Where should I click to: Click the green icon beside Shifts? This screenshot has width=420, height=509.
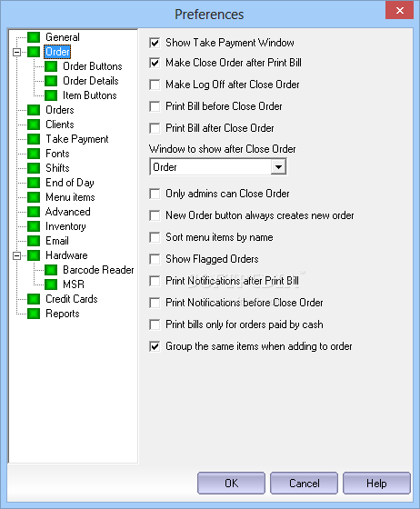pyautogui.click(x=34, y=168)
